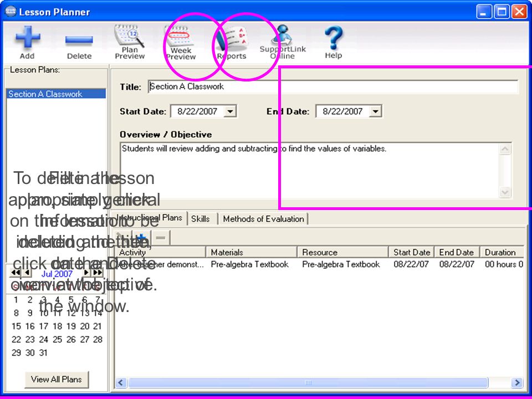Viewport: 532px width, 399px height.
Task: Select day 31 in the calendar
Action: point(43,353)
